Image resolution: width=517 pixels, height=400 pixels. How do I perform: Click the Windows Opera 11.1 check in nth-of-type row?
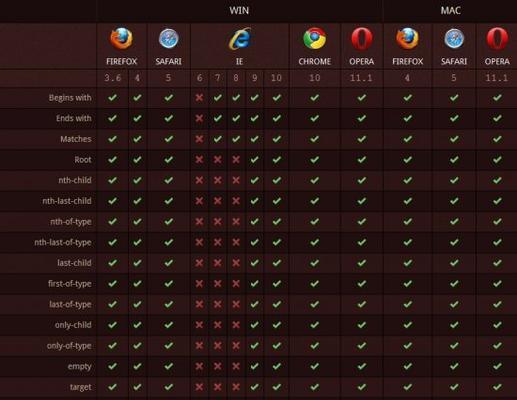[x=362, y=222]
